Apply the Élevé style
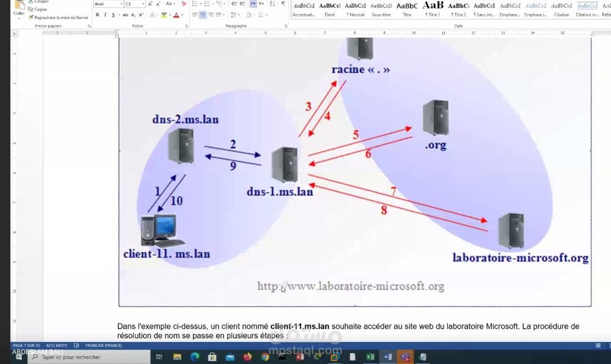Image resolution: width=611 pixels, height=364 pixels. 330,9
